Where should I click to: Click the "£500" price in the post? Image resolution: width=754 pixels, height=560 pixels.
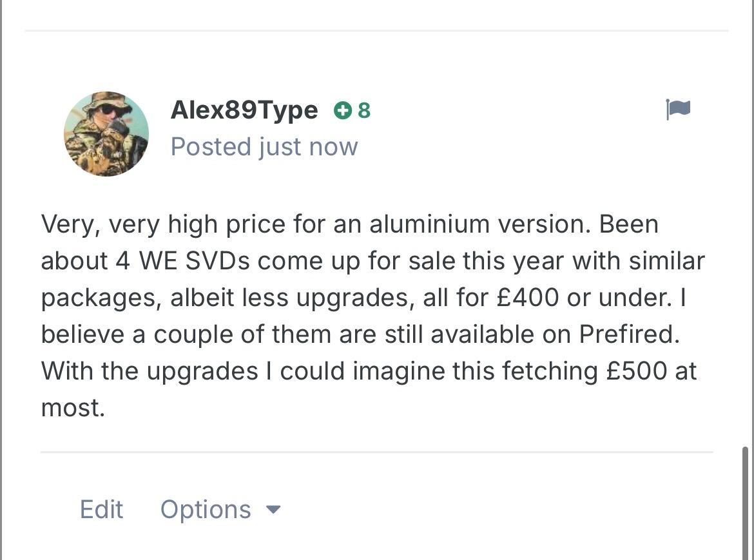(x=636, y=371)
